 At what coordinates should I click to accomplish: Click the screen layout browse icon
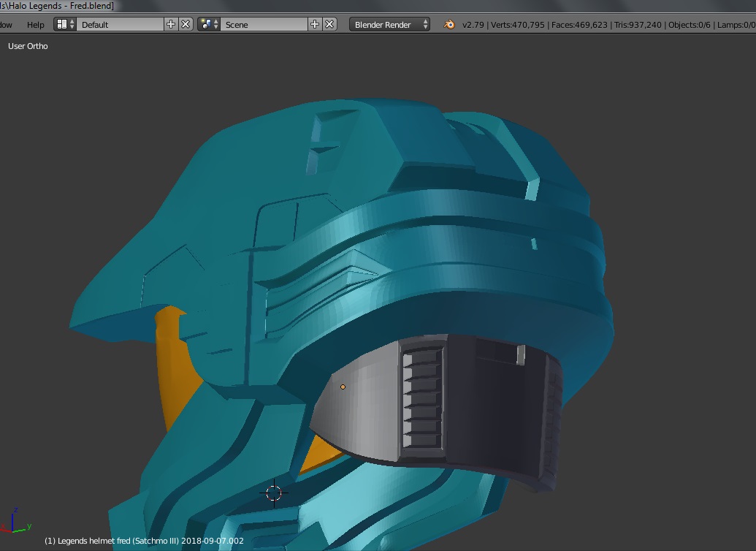pos(61,24)
